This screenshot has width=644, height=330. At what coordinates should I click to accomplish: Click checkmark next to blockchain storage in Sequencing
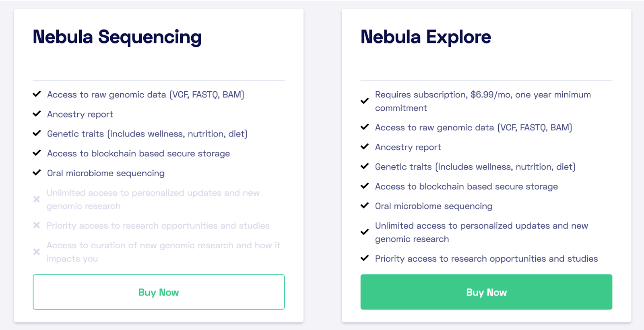pyautogui.click(x=37, y=153)
